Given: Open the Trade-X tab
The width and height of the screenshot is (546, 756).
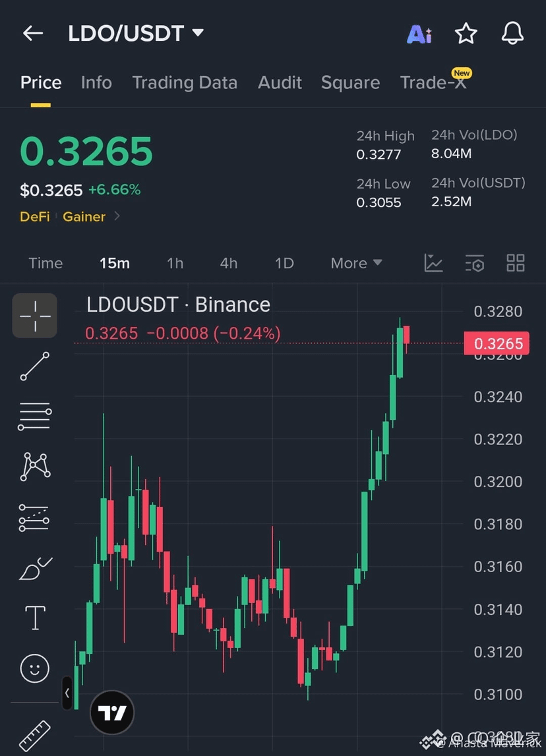Looking at the screenshot, I should pos(433,82).
